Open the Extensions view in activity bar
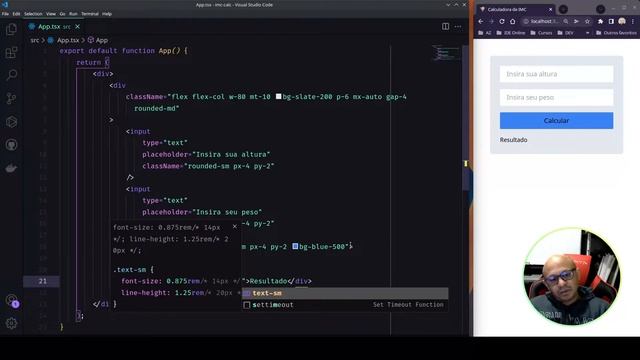640x360 pixels. coord(11,52)
